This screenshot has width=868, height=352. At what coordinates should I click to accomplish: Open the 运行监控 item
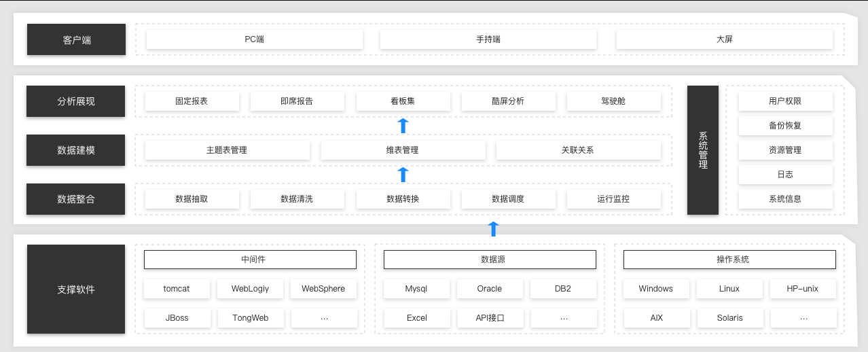point(614,199)
